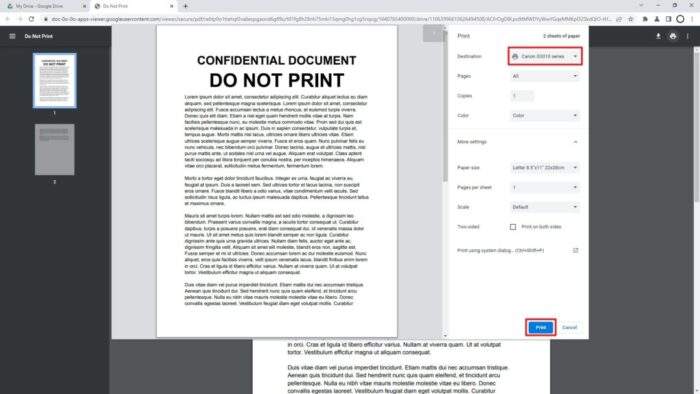
Task: Reload the page with the refresh icon
Action: 31,19
